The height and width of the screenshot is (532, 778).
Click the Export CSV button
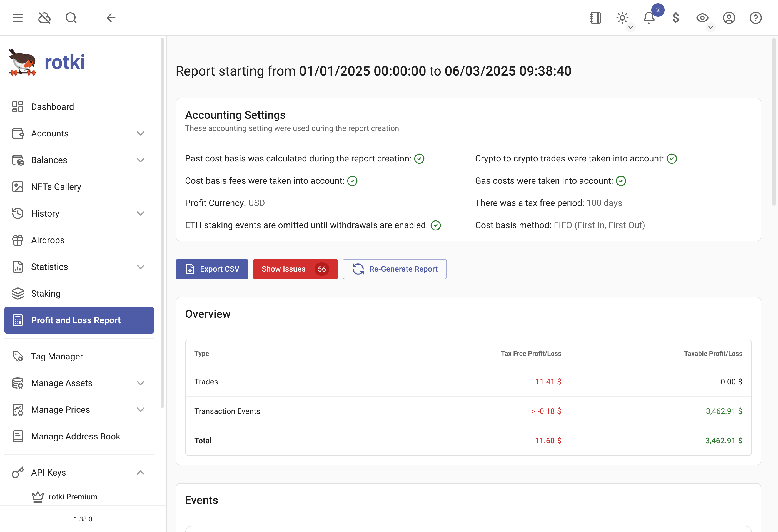pyautogui.click(x=212, y=269)
